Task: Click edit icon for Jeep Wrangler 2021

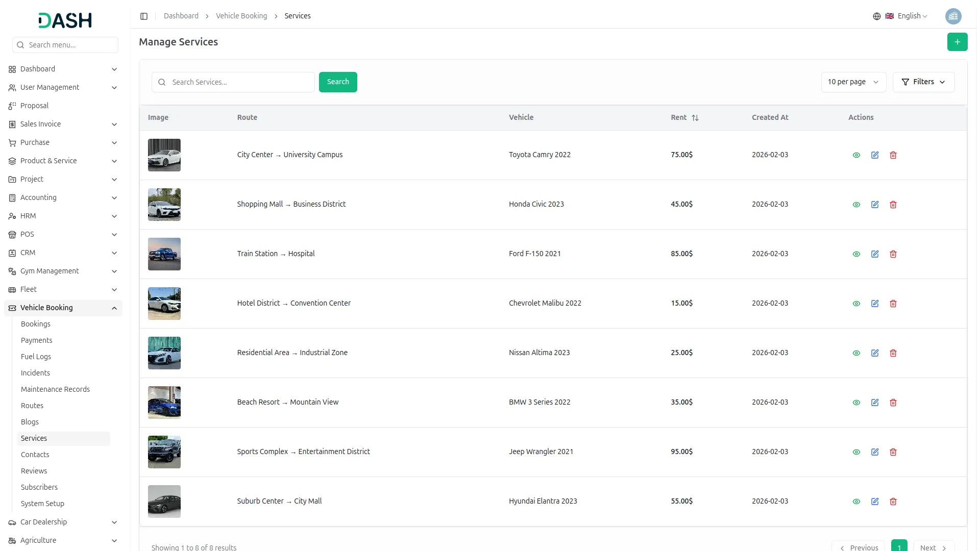Action: pos(875,452)
